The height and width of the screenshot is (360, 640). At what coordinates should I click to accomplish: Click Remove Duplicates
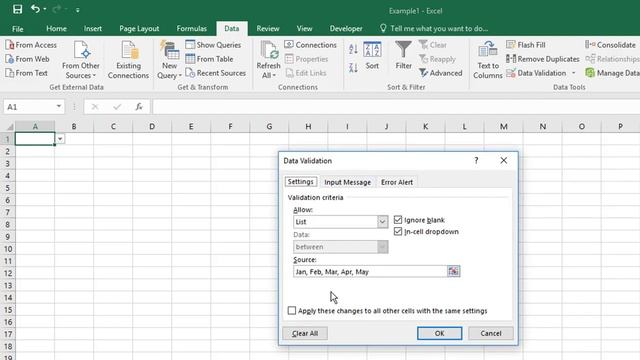point(543,59)
